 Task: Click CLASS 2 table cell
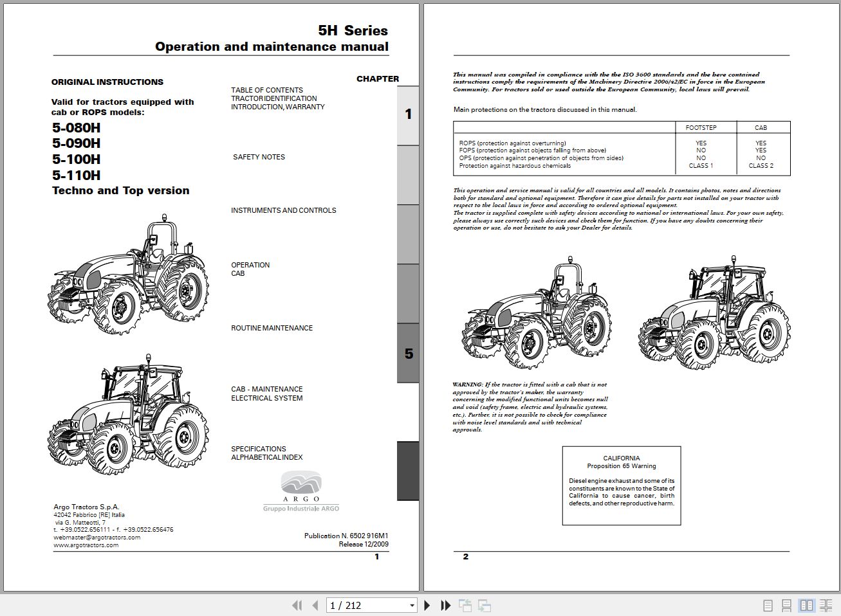[761, 165]
